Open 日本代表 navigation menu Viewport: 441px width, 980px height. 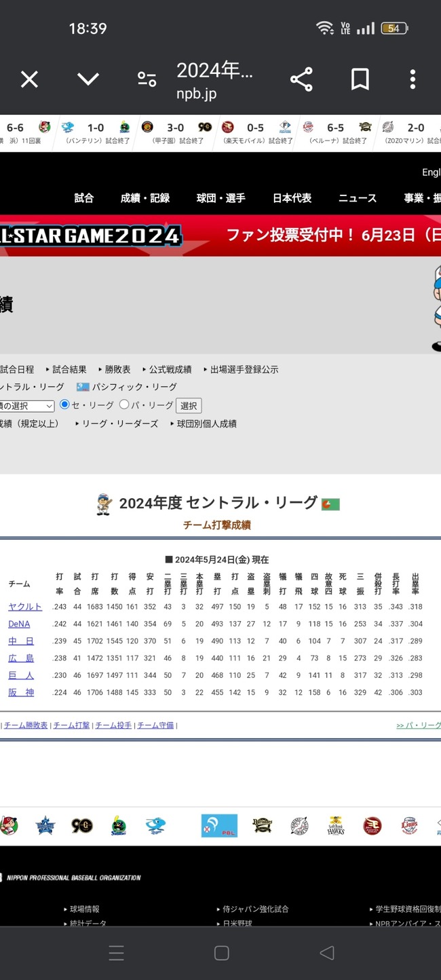point(292,198)
